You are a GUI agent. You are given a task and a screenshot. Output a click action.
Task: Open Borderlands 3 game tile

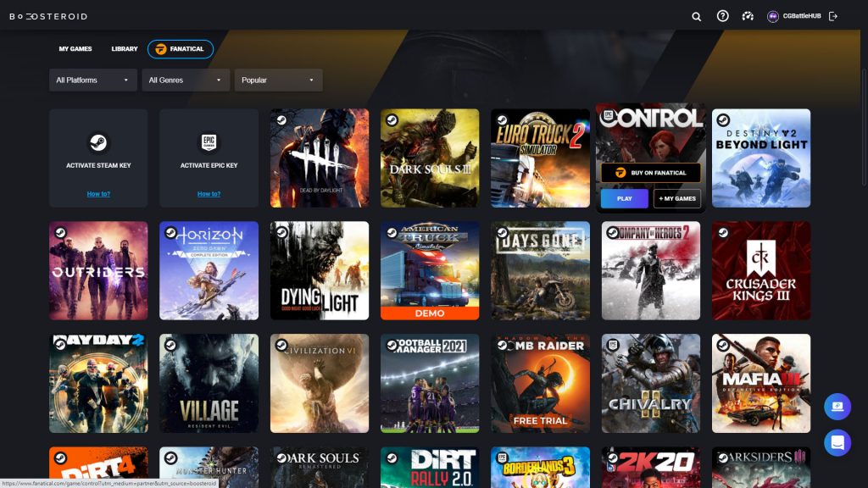coord(540,468)
